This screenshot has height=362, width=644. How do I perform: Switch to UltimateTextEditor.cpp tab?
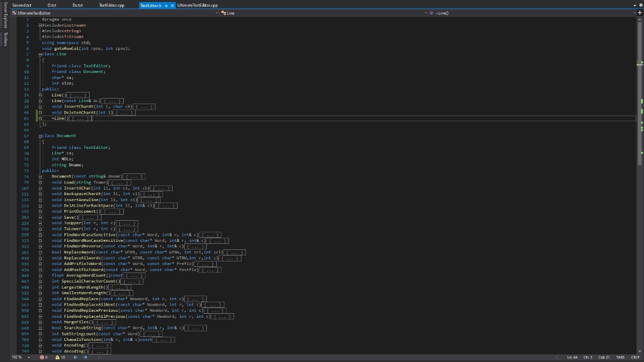pos(198,6)
